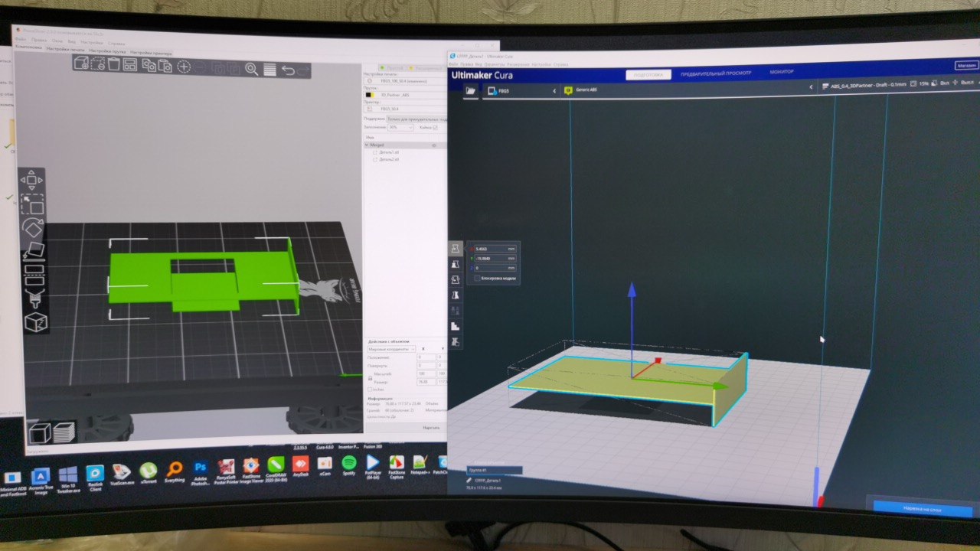
Task: Open printer preset dropdown FBG5_S0.4
Action: click(x=406, y=109)
